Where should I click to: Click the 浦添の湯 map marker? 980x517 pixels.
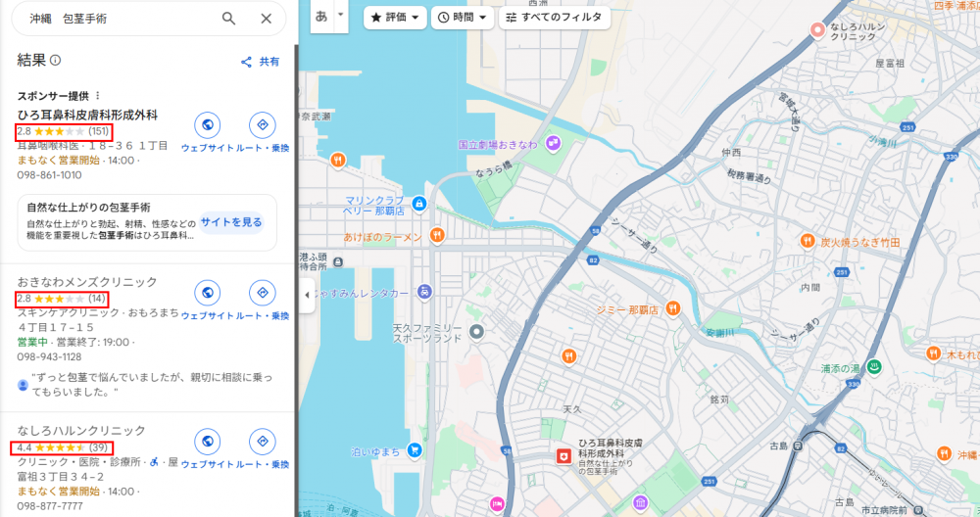tap(874, 366)
